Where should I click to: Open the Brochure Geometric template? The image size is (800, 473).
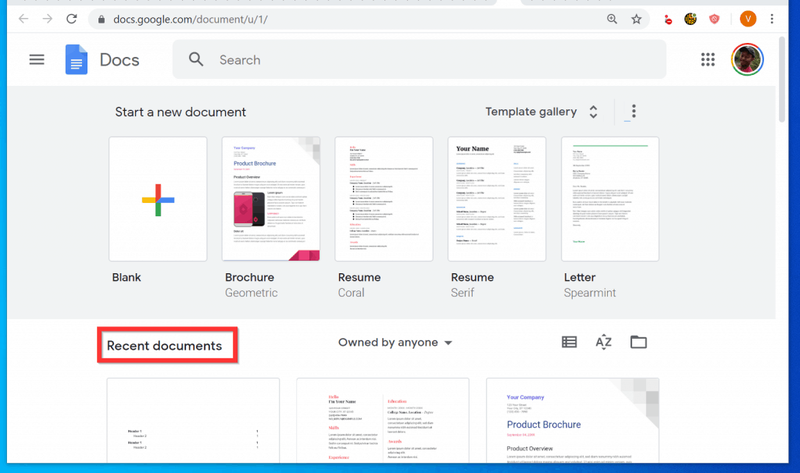click(271, 199)
